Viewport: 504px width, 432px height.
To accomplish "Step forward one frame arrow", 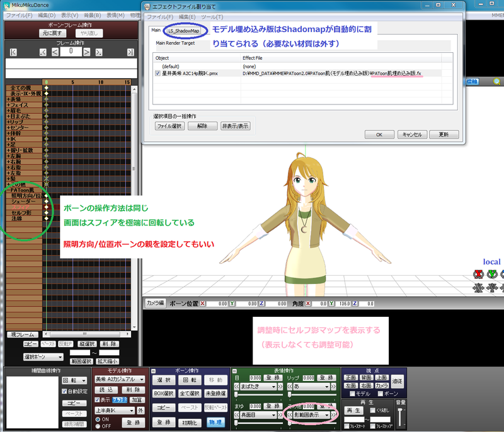I will pos(86,52).
